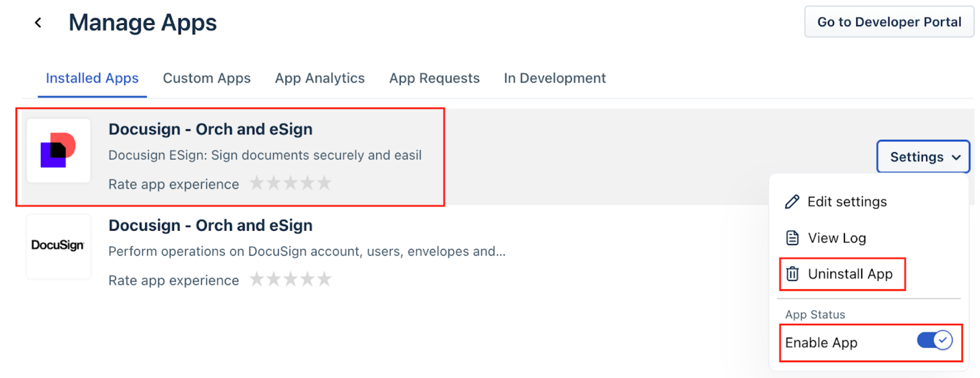Click the Manage Apps page heading
The height and width of the screenshot is (378, 980).
coord(143,23)
